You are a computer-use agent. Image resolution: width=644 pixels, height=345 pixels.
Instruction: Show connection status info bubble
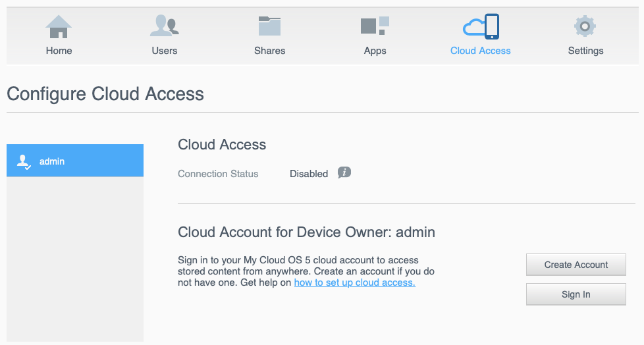[344, 172]
